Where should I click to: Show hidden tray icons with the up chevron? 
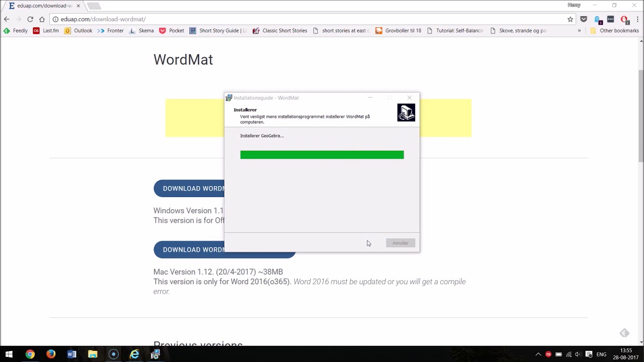(x=538, y=354)
